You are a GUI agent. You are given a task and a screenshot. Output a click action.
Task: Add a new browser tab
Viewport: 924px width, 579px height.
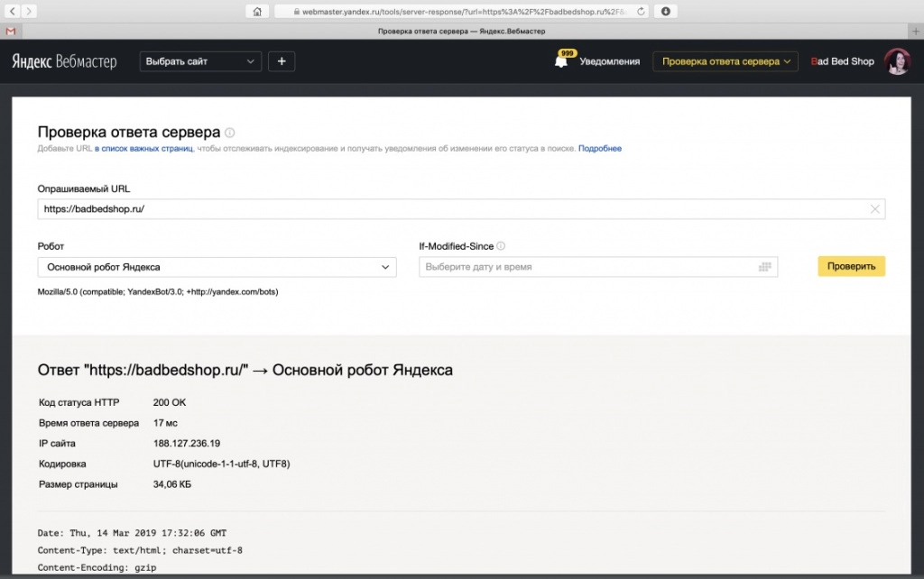click(x=916, y=32)
